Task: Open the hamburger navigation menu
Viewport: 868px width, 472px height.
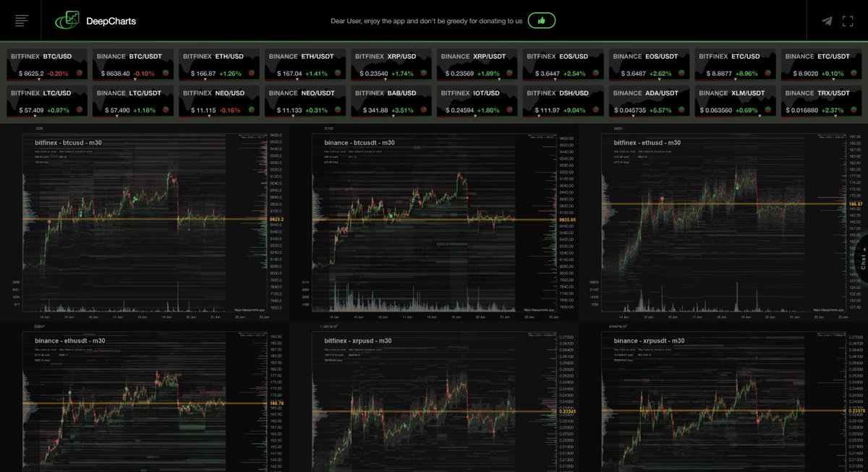Action: click(22, 20)
